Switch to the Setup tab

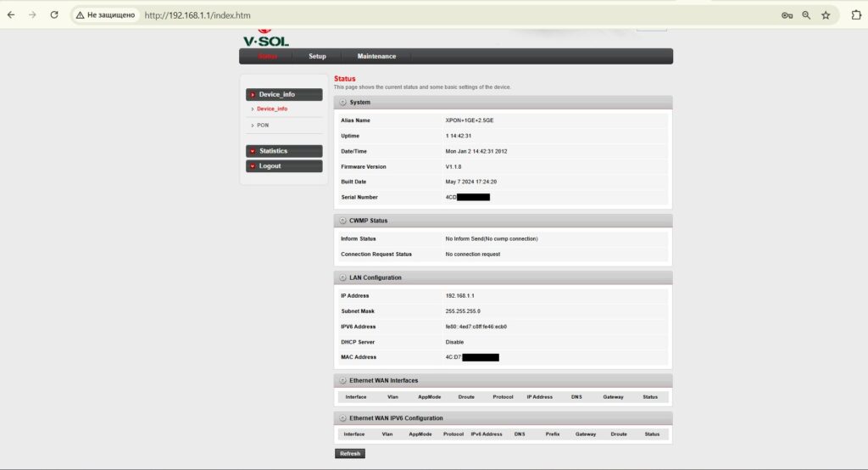(x=317, y=57)
